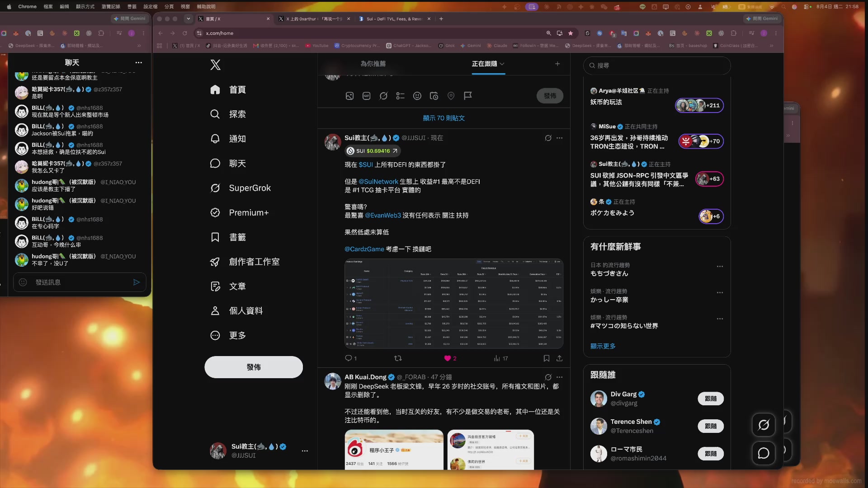
Task: Switch to the 為你推薦 tab
Action: 373,64
